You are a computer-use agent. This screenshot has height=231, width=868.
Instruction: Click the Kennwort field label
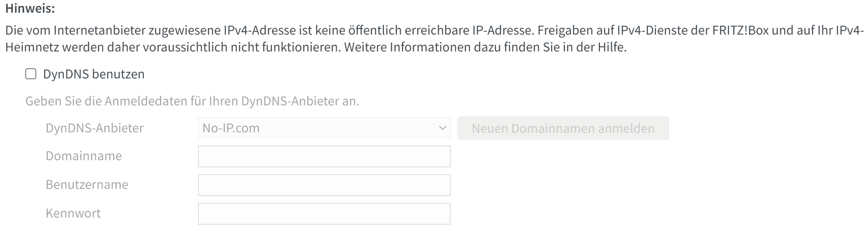click(73, 213)
